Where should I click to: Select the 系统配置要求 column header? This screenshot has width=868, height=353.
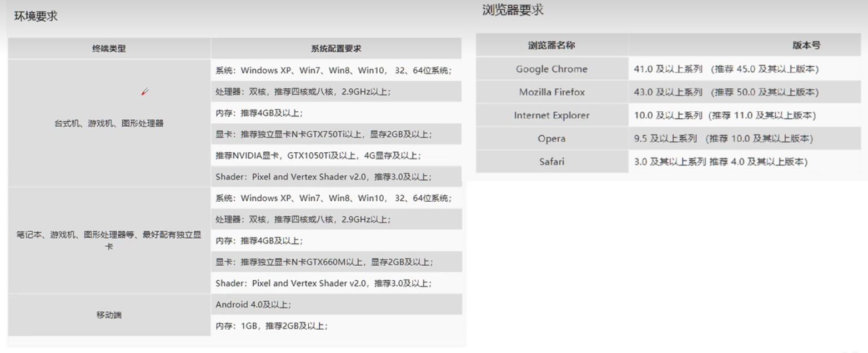pos(336,48)
